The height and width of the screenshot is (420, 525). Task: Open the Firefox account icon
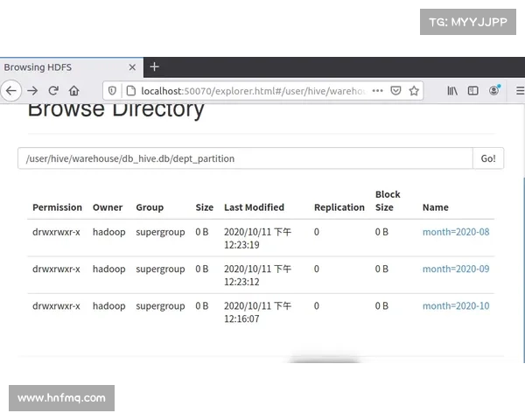494,90
